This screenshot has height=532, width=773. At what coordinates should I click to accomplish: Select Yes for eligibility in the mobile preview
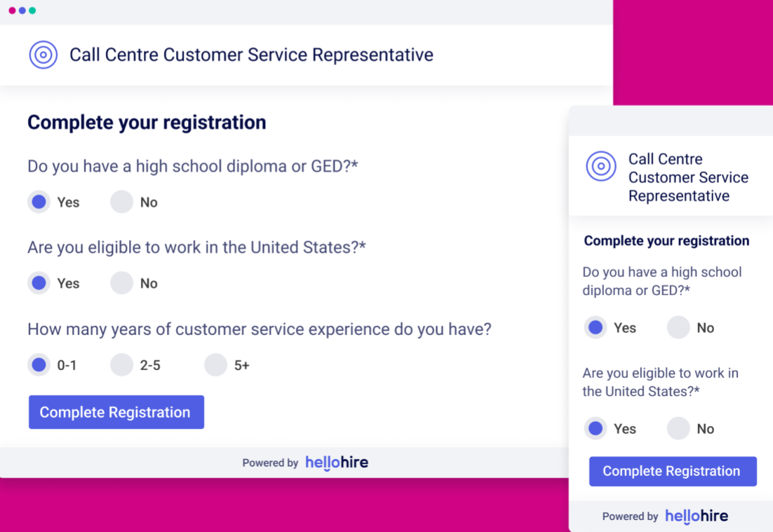(x=595, y=428)
